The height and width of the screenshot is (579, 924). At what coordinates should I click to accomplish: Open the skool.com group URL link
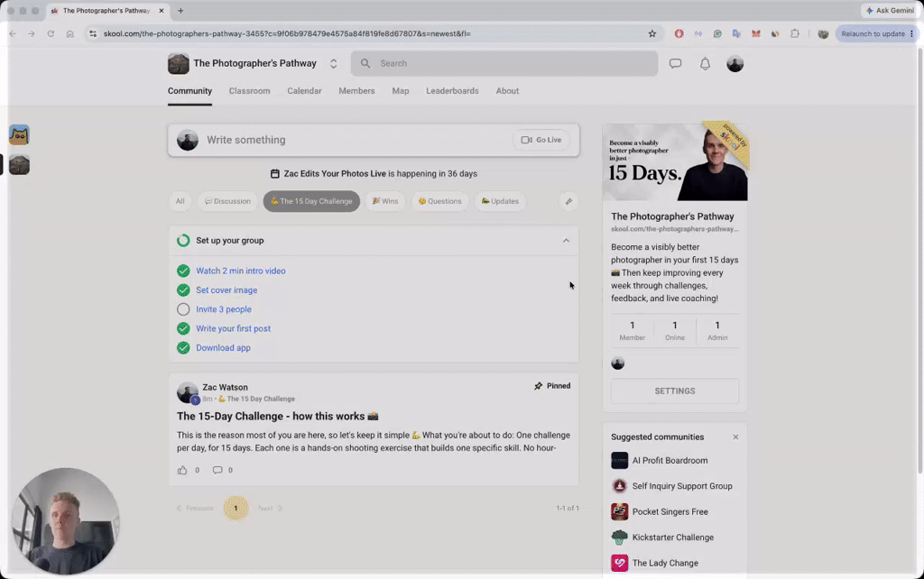tap(674, 228)
